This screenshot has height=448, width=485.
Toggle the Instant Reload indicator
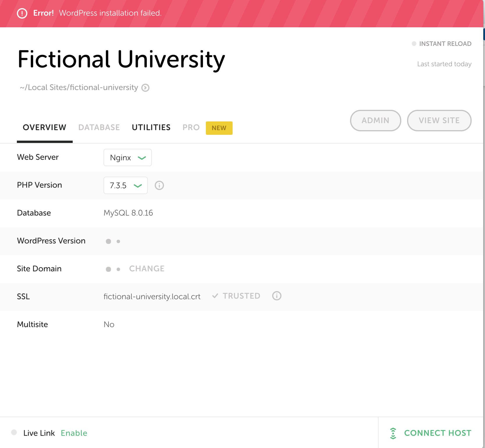tap(414, 44)
